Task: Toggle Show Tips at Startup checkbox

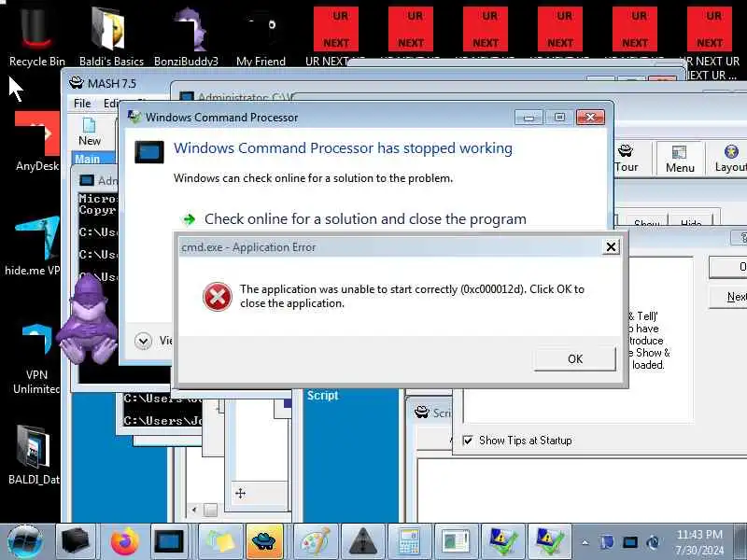Action: (x=468, y=441)
